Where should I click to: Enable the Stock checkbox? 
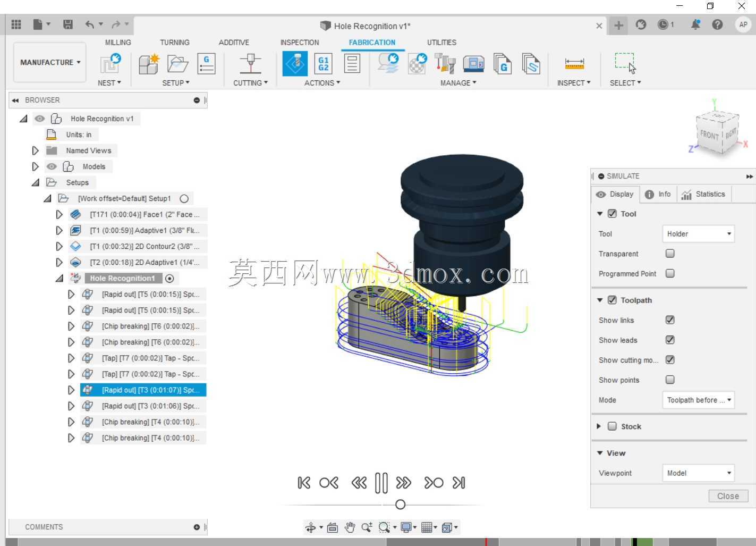[x=612, y=426]
